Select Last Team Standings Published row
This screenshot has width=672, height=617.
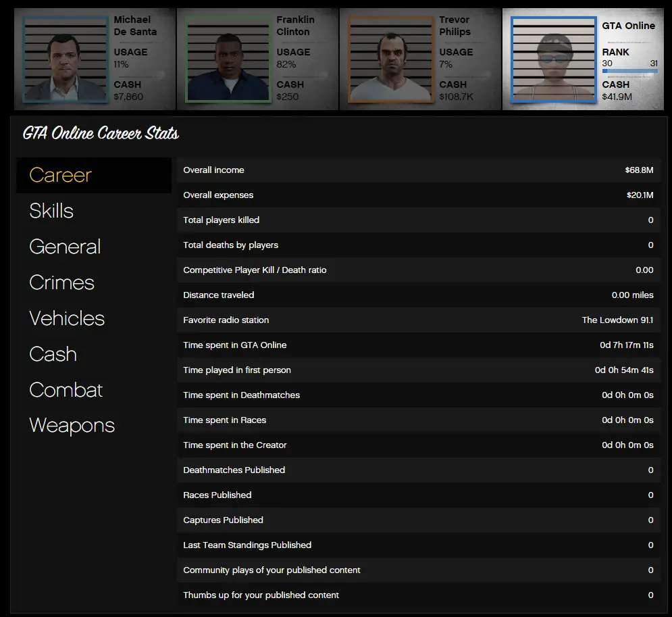[x=419, y=545]
